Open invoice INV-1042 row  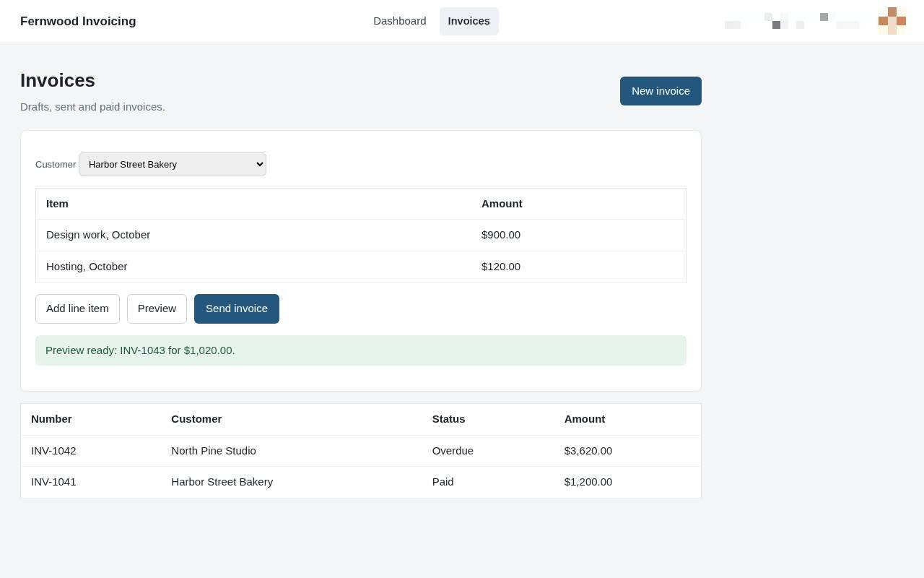361,451
